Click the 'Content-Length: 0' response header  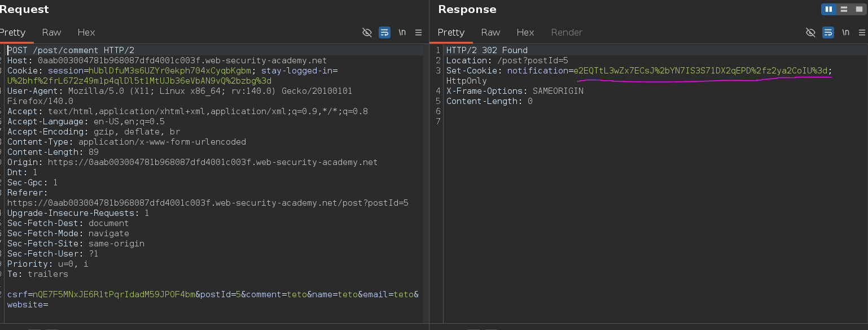[489, 101]
